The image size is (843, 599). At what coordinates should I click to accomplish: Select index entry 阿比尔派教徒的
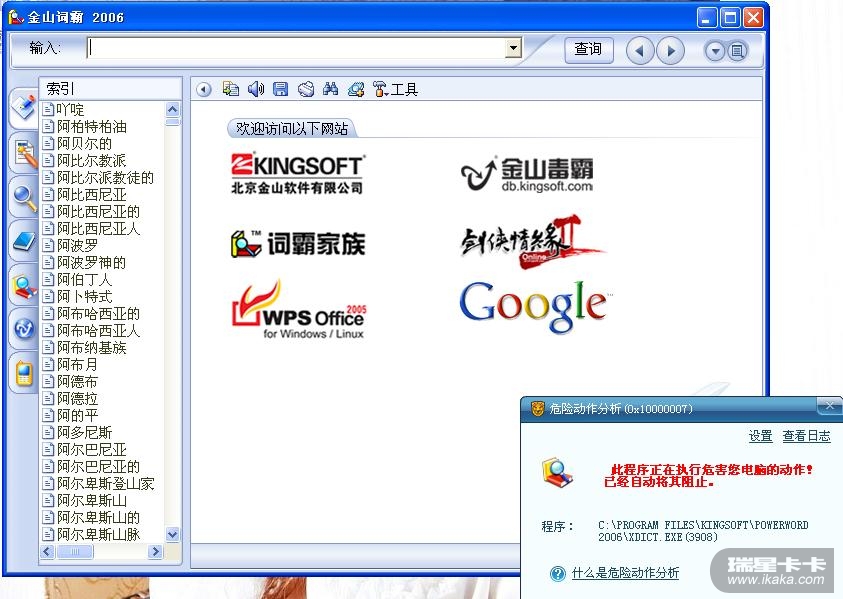point(99,178)
